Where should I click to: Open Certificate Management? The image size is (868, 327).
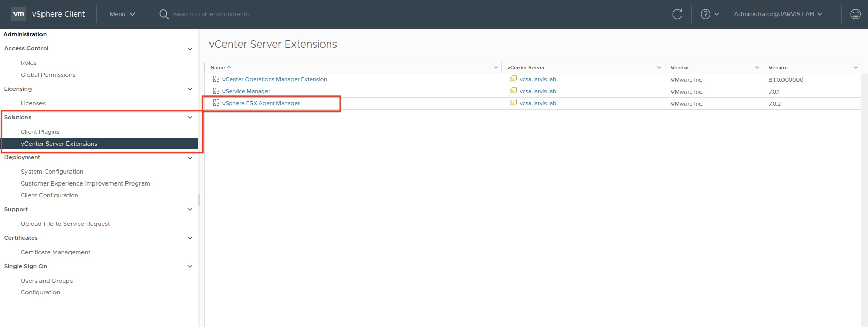click(x=55, y=252)
